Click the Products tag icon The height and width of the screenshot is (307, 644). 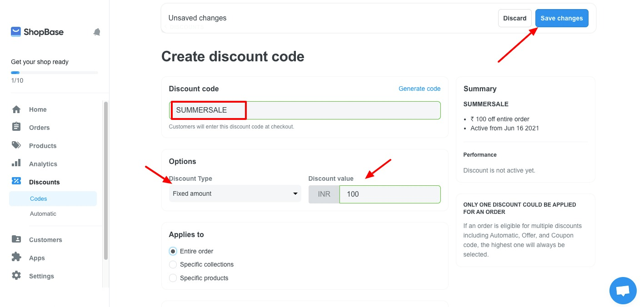pyautogui.click(x=16, y=145)
